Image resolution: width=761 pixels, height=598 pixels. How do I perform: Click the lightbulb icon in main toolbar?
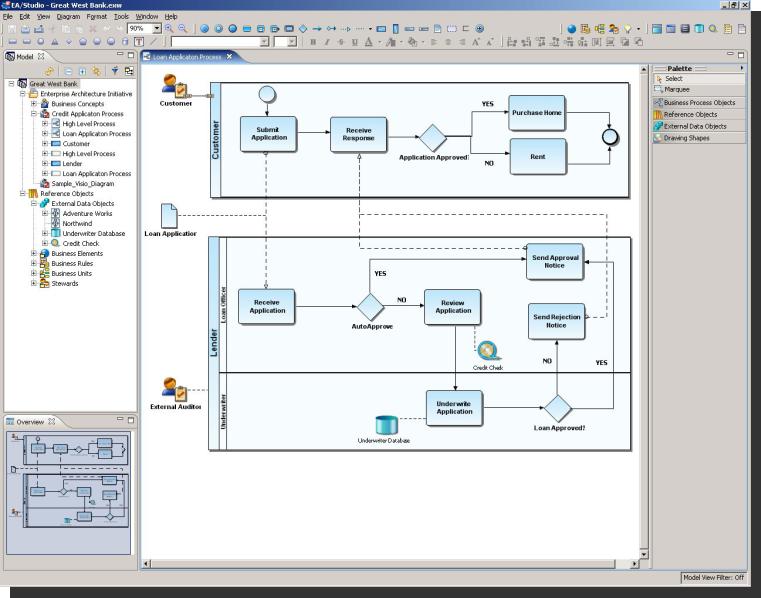click(628, 29)
